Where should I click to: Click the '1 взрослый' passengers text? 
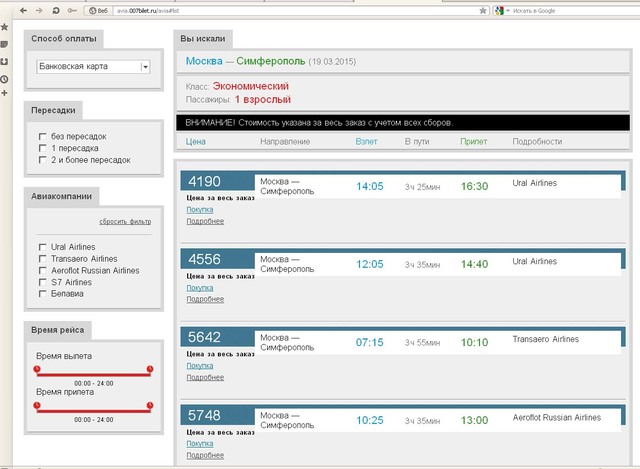point(262,100)
